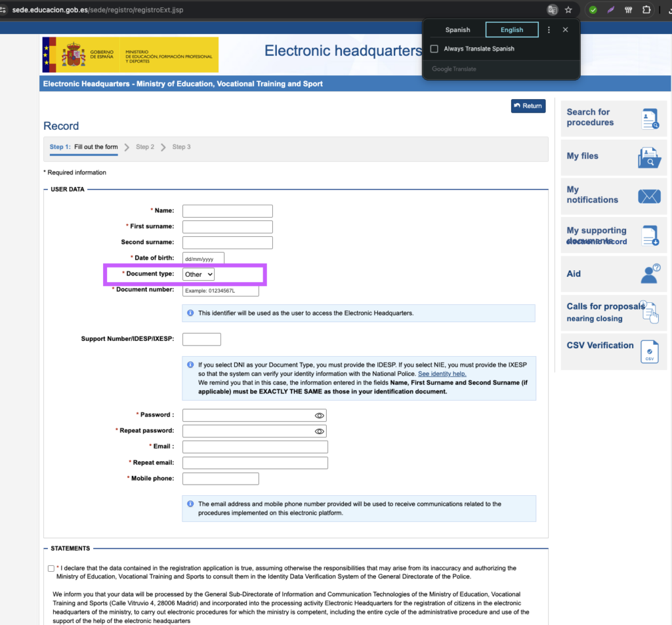Select Step 1 Fill out the form

click(x=83, y=147)
